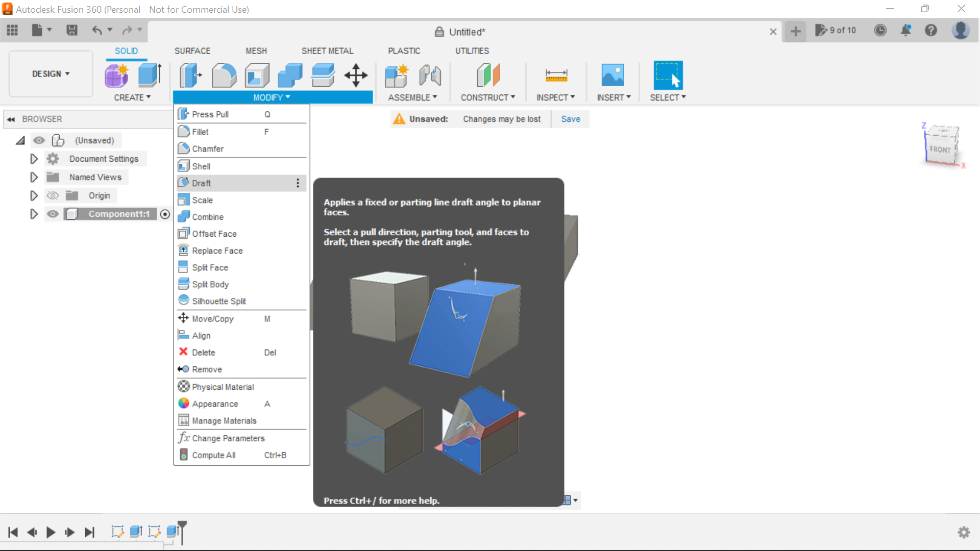The height and width of the screenshot is (551, 980).
Task: Open the Help question mark icon
Action: (x=931, y=31)
